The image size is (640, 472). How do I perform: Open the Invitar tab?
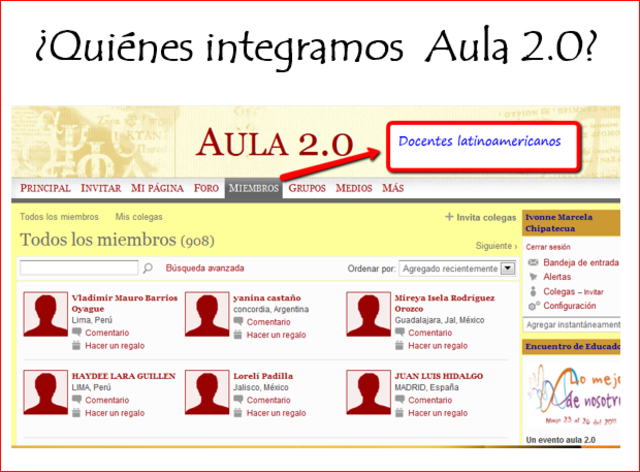pos(101,188)
